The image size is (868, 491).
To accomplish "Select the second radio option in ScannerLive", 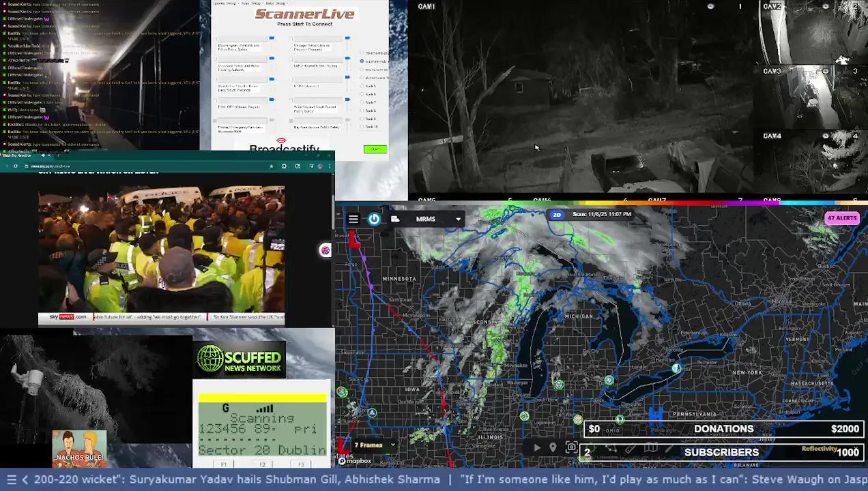I will pyautogui.click(x=362, y=61).
